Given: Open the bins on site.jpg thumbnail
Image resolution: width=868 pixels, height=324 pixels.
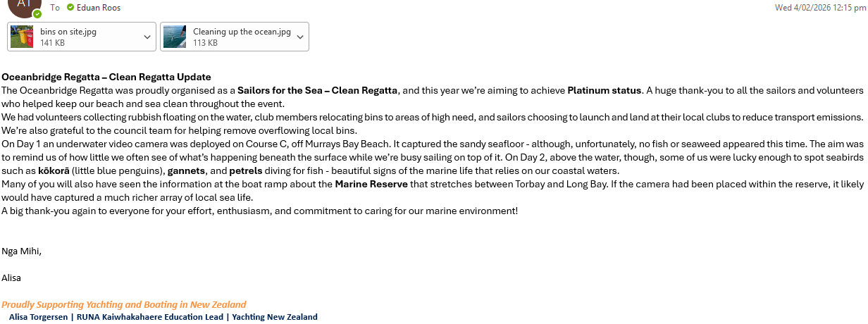Looking at the screenshot, I should (22, 37).
